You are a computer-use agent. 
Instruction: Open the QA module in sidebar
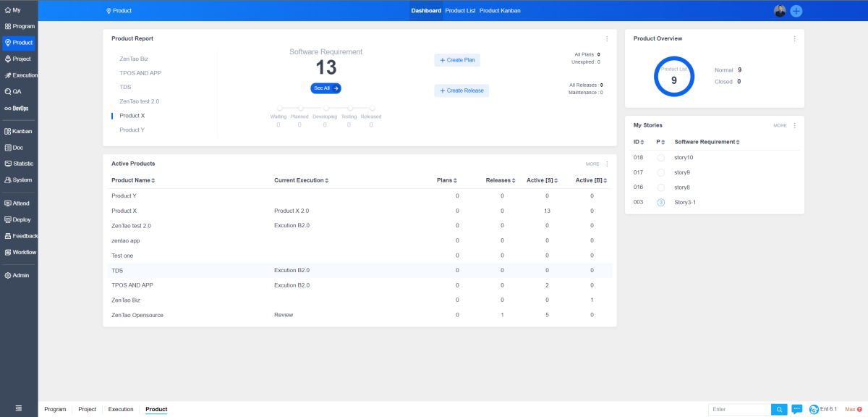pos(17,92)
